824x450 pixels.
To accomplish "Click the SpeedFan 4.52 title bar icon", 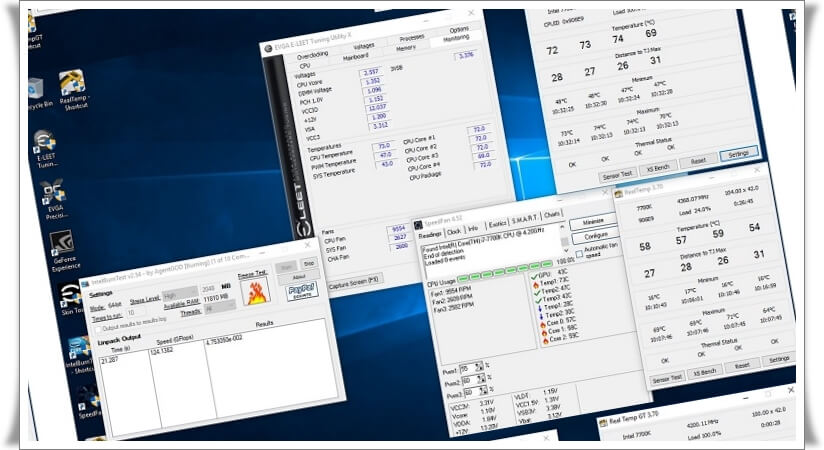I will point(418,225).
